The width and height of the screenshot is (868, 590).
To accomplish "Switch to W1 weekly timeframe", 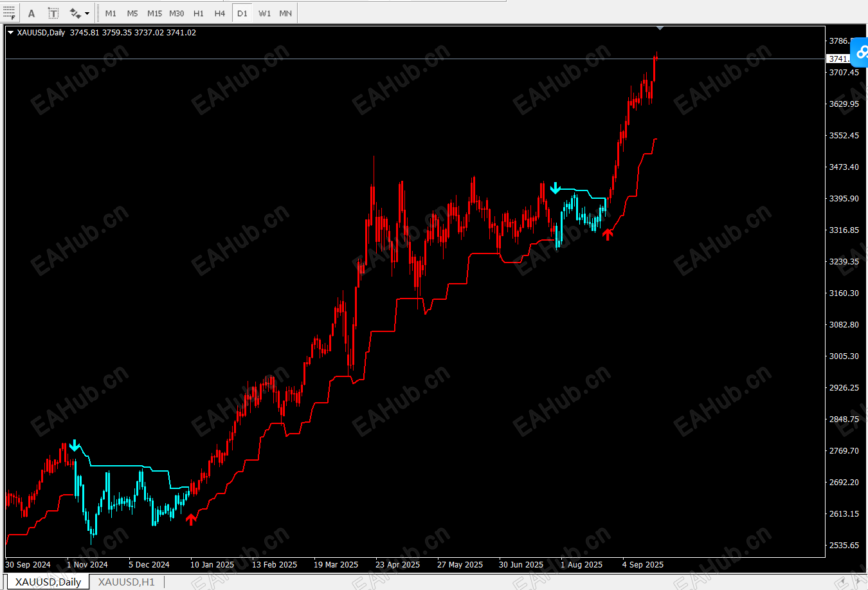I will coord(264,13).
